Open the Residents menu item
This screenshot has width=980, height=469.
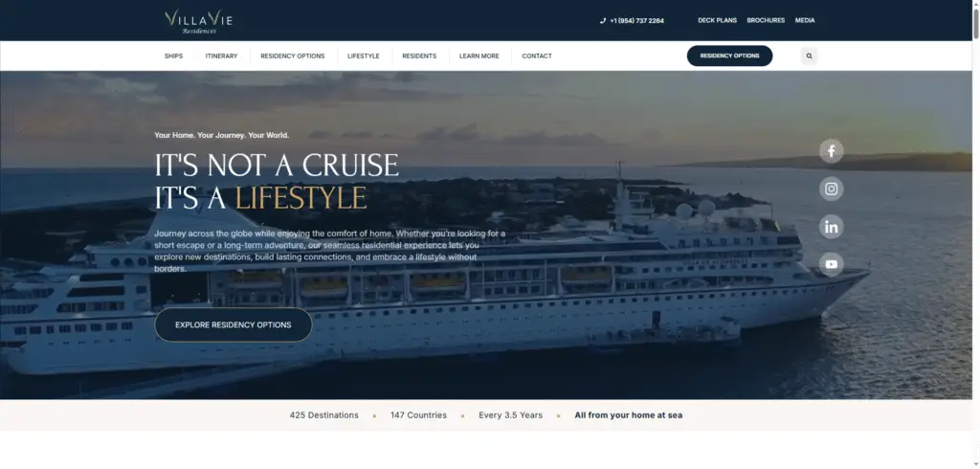419,56
